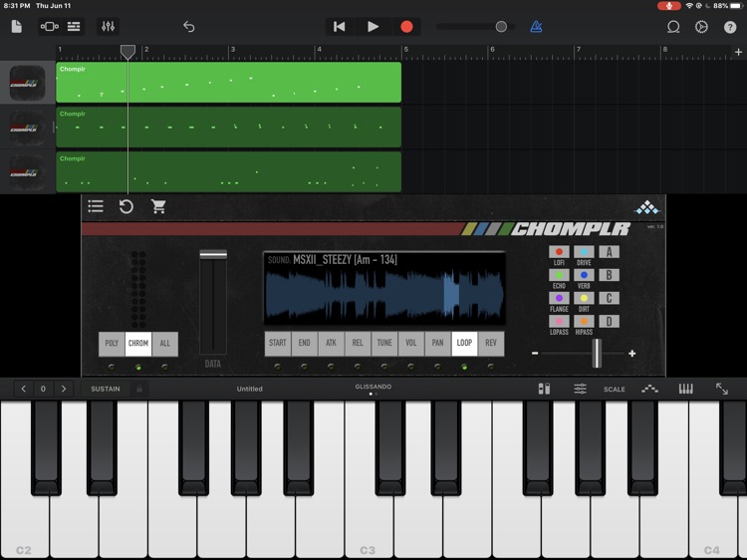The image size is (747, 560).
Task: Select second Chomplr track header
Action: [x=27, y=128]
